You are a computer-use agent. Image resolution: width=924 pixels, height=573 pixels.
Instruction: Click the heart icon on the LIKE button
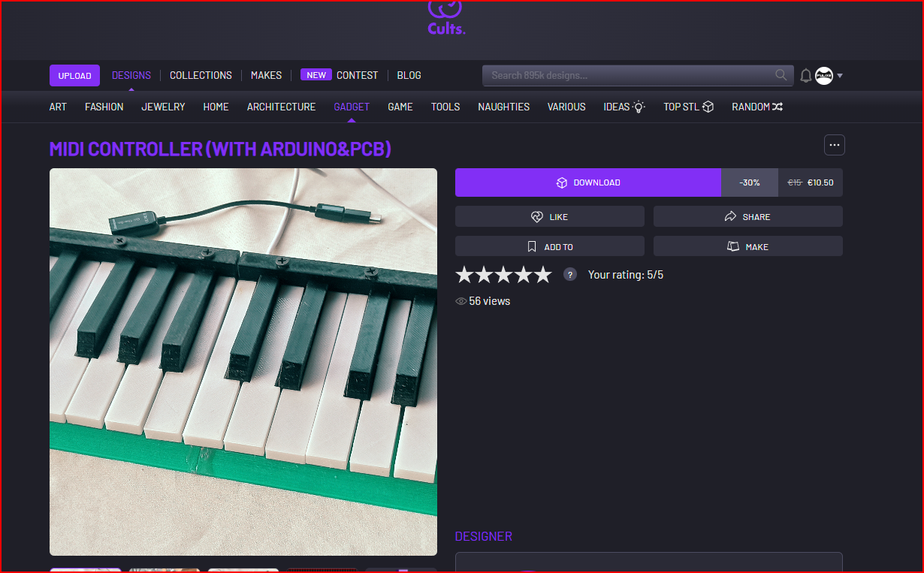click(x=536, y=216)
